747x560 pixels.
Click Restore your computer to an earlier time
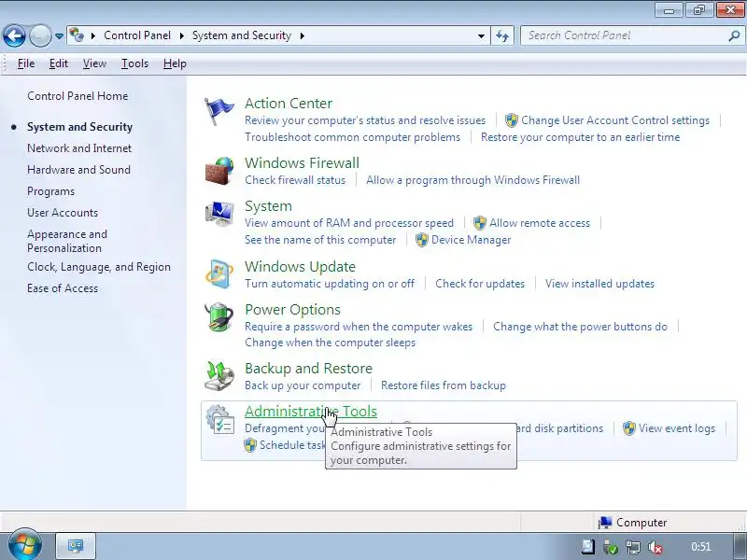(x=580, y=137)
